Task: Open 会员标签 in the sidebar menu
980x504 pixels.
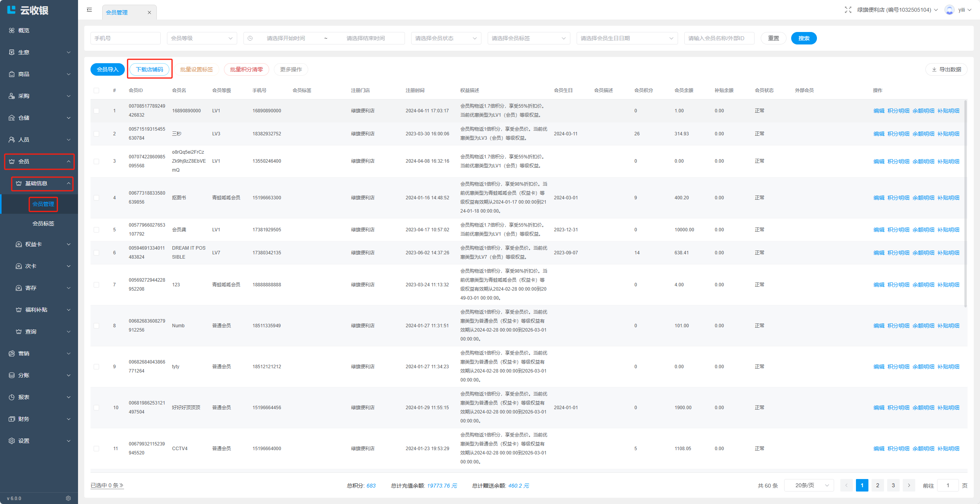Action: tap(43, 224)
